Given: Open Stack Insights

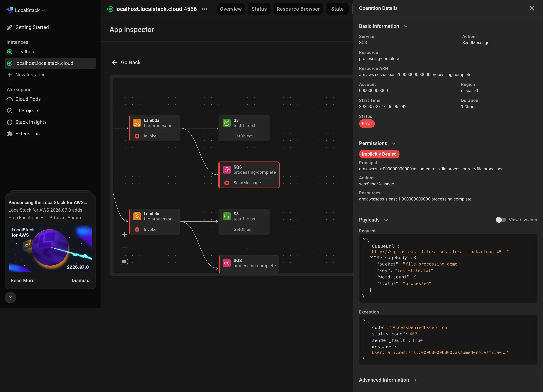Looking at the screenshot, I should coord(31,122).
